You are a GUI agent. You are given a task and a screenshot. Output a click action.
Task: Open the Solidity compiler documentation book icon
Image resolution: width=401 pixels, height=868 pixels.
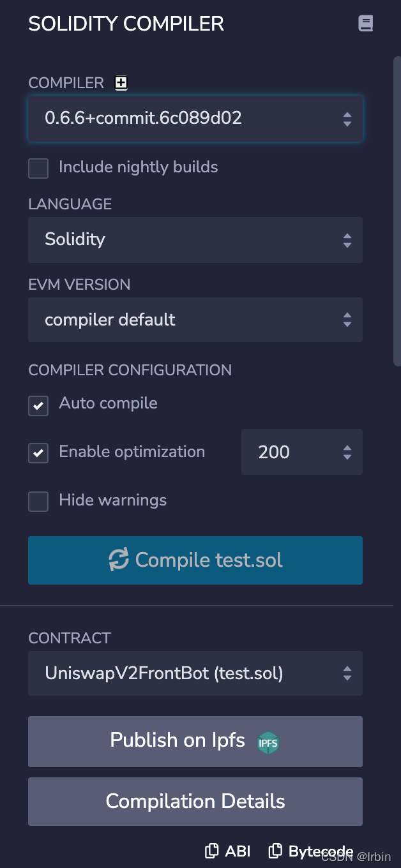365,24
